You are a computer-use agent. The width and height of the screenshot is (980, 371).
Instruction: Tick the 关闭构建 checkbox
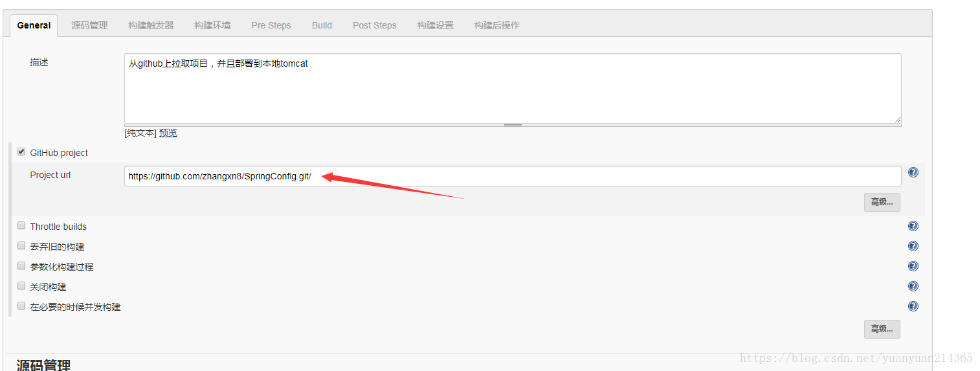coord(21,286)
